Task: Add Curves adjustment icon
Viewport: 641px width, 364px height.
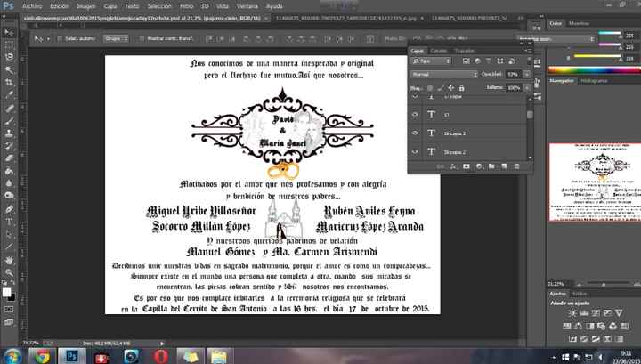Action: 596,313
